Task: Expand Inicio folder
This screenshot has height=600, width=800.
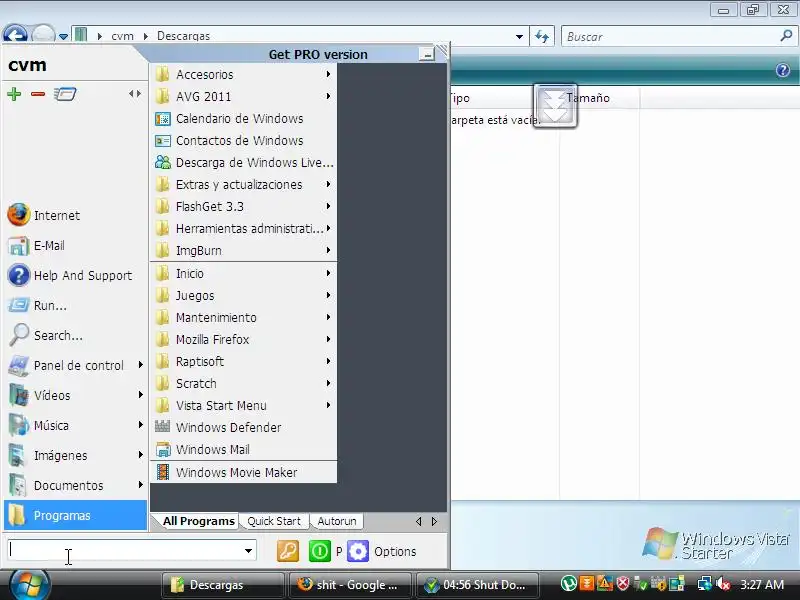Action: pyautogui.click(x=243, y=273)
